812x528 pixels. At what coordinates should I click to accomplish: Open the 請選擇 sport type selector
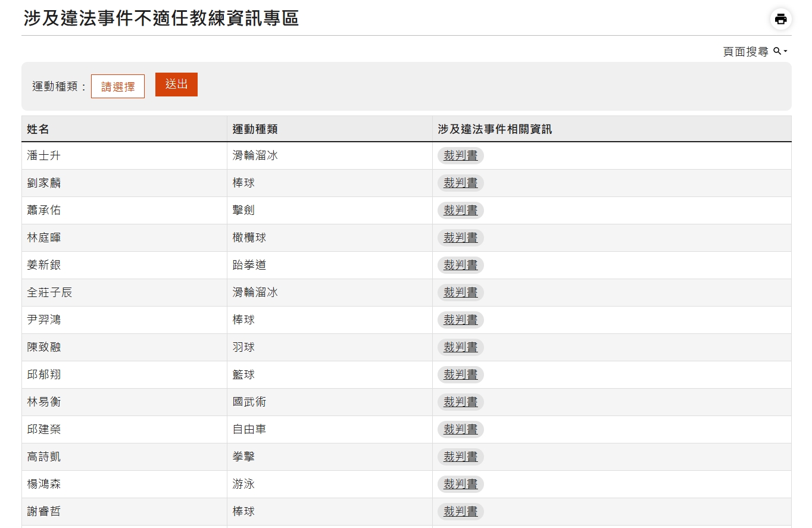[118, 86]
